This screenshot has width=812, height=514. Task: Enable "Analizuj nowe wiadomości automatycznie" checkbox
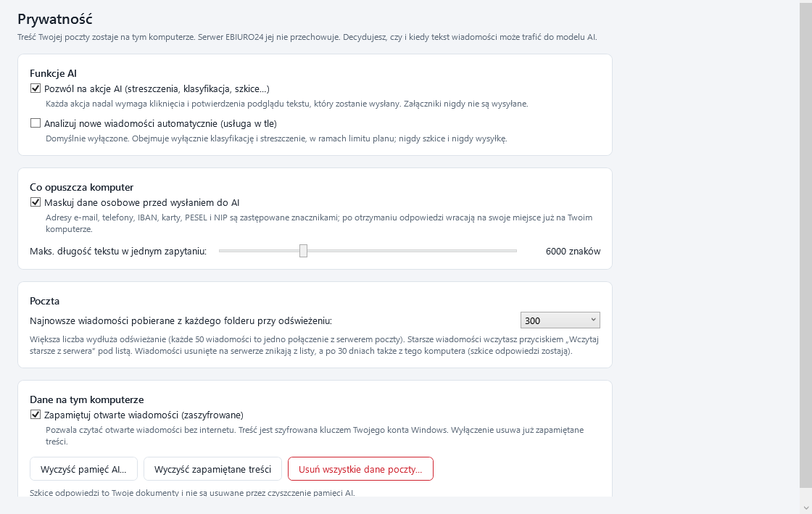click(36, 123)
